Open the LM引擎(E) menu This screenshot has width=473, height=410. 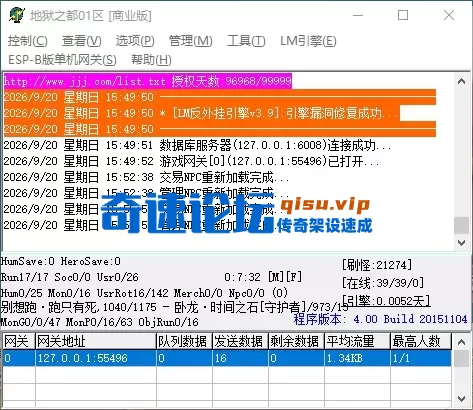[308, 41]
